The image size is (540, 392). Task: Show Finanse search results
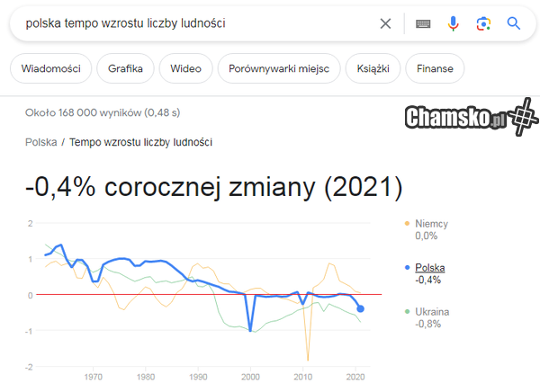click(x=435, y=67)
